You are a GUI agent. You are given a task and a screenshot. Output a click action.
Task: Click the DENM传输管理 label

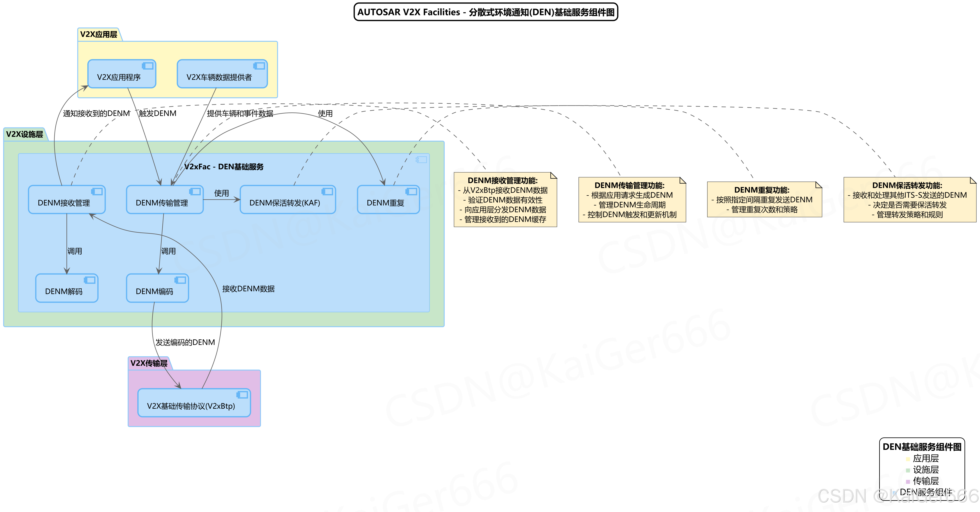[162, 203]
